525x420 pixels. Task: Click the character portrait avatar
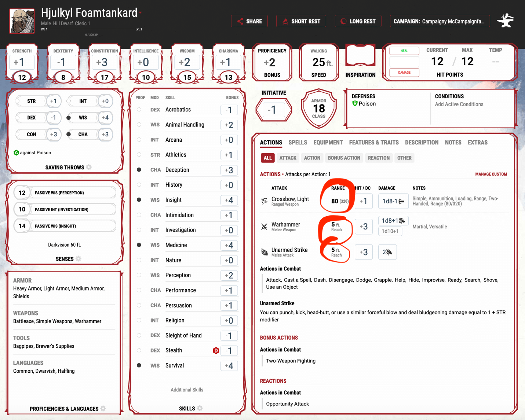[22, 21]
